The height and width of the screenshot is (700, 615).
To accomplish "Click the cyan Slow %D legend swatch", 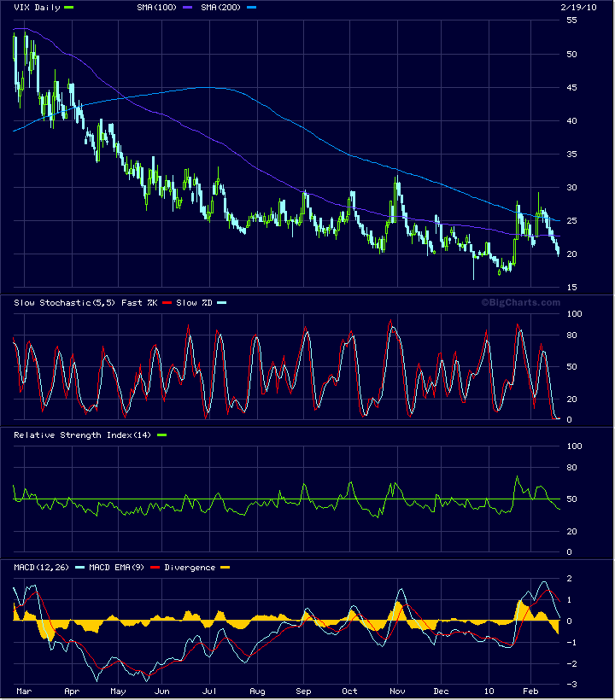I will tap(221, 303).
